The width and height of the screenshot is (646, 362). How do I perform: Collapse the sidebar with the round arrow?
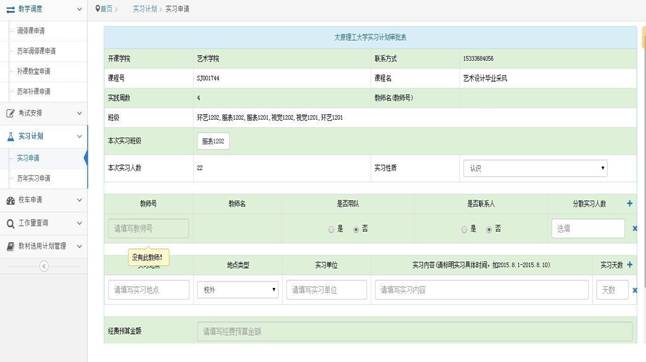pyautogui.click(x=44, y=266)
